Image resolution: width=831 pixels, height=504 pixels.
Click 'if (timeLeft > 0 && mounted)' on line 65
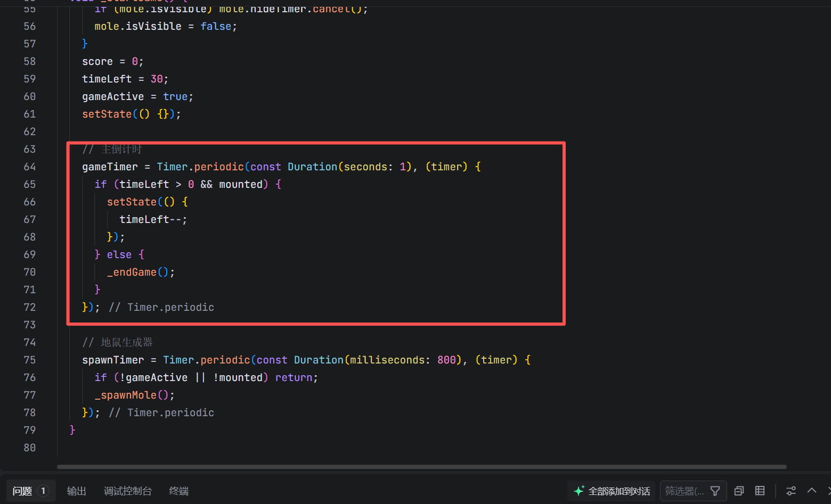[182, 184]
